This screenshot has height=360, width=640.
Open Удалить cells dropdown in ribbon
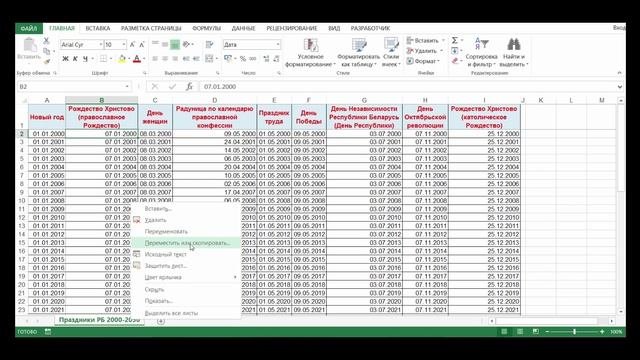click(425, 51)
